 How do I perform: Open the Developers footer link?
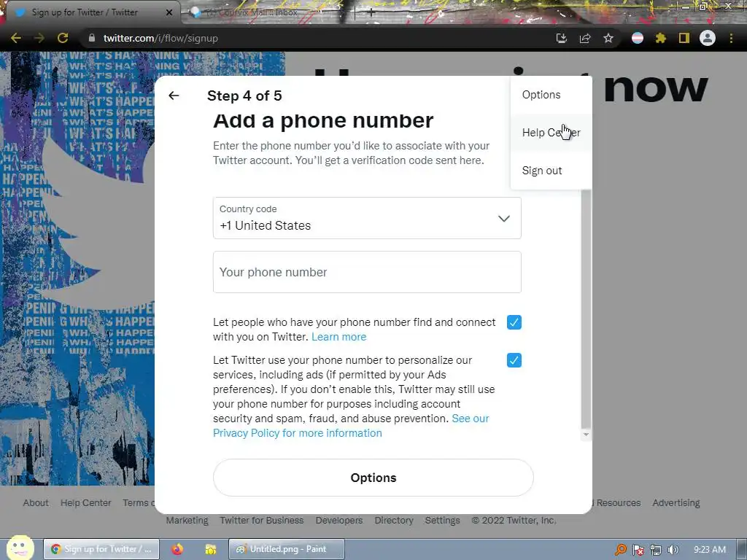pos(339,521)
